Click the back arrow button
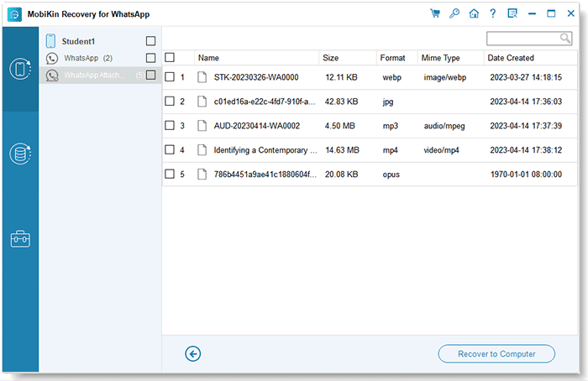The width and height of the screenshot is (588, 381). 192,353
